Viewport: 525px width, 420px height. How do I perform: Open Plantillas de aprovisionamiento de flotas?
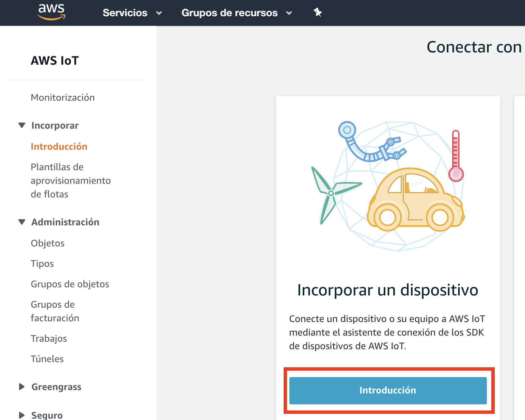(71, 180)
